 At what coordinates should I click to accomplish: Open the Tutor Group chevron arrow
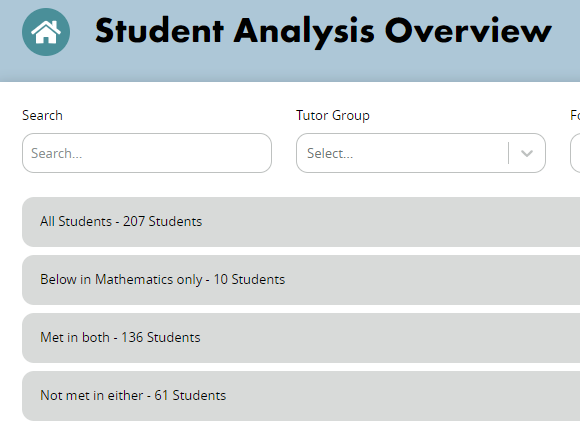point(527,153)
